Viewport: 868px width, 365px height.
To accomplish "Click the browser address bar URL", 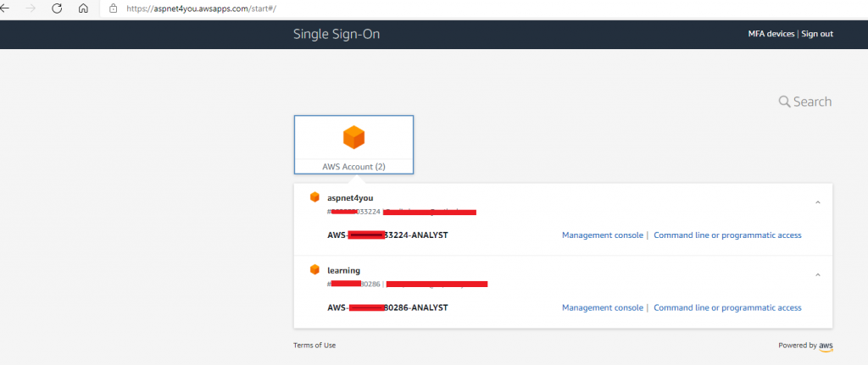I will [x=201, y=8].
